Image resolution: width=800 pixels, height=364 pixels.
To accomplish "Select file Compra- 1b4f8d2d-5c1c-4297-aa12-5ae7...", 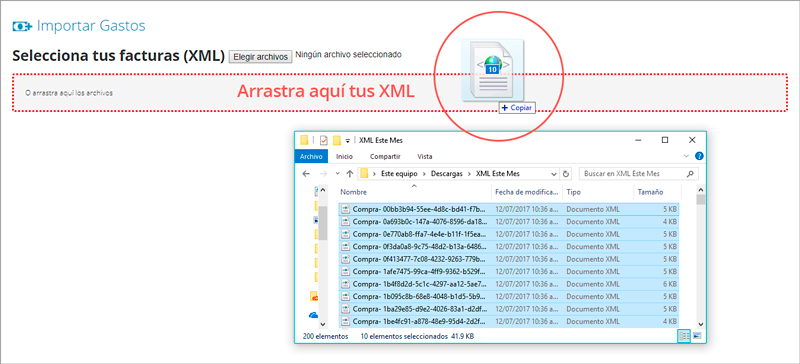I will click(x=509, y=284).
